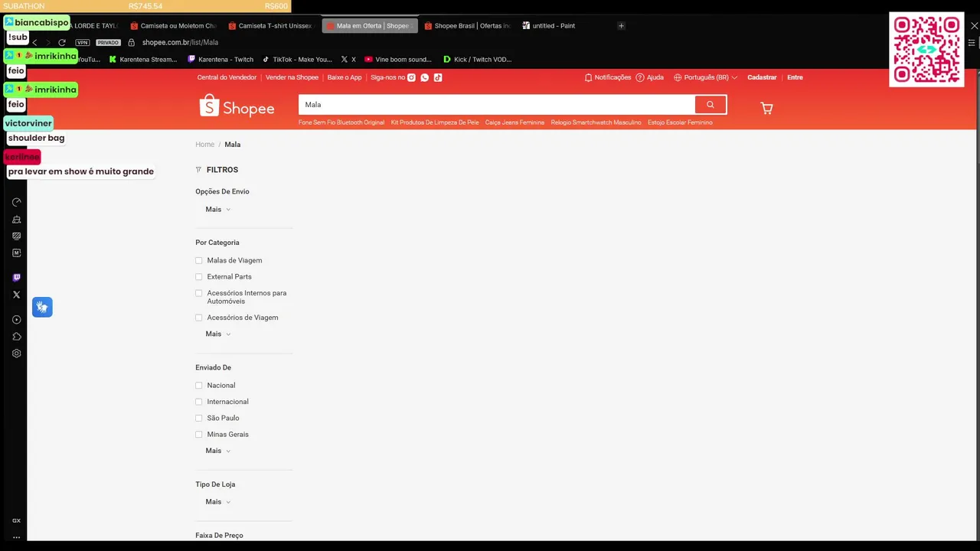Open Karentena - Twitch bookmark

click(220, 60)
